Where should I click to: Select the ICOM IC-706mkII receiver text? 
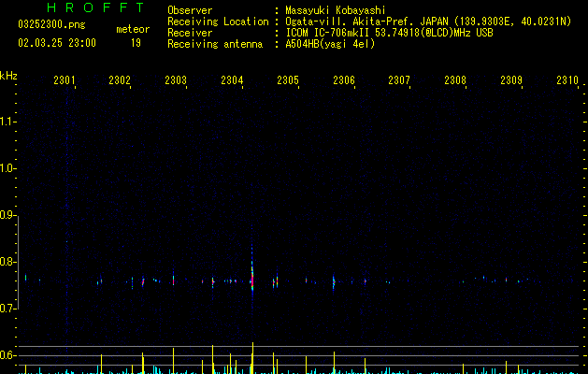[389, 33]
